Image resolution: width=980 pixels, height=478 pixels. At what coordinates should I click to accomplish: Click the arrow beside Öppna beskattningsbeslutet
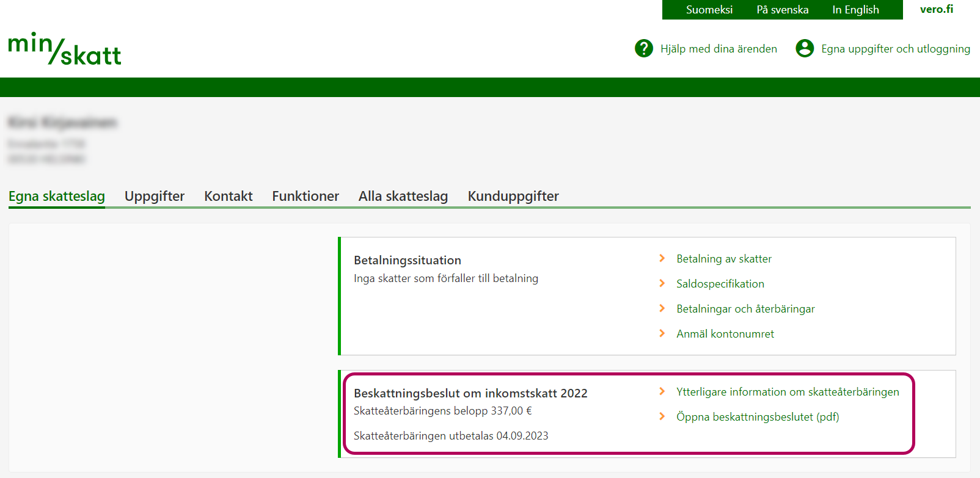662,416
